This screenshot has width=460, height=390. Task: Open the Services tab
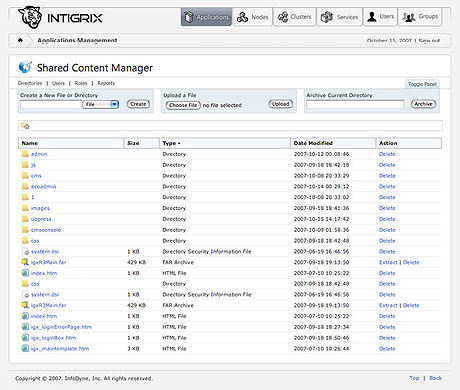[x=339, y=17]
